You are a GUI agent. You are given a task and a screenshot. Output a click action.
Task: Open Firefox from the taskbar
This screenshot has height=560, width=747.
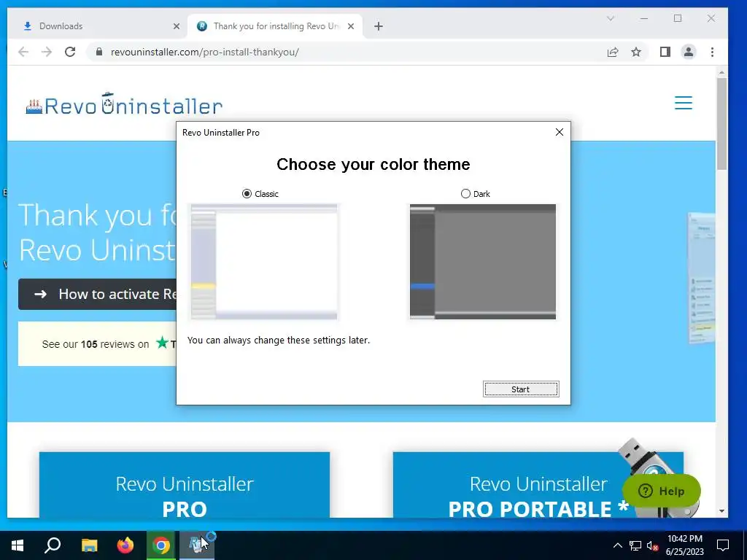pos(125,545)
